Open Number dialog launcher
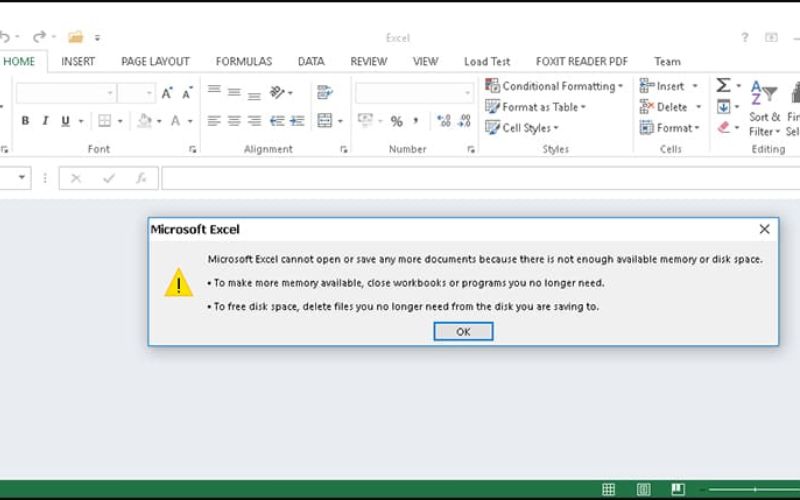Viewport: 800px width, 500px height. coord(471,149)
